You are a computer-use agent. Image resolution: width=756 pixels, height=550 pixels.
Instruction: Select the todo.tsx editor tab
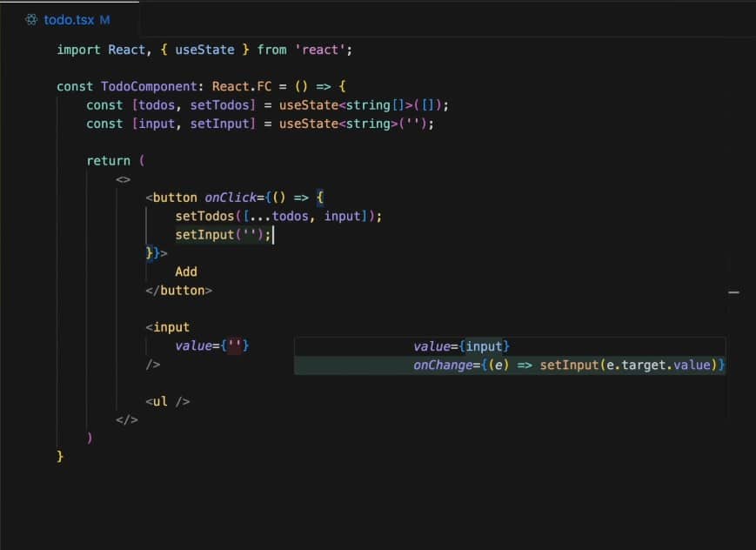pyautogui.click(x=69, y=19)
